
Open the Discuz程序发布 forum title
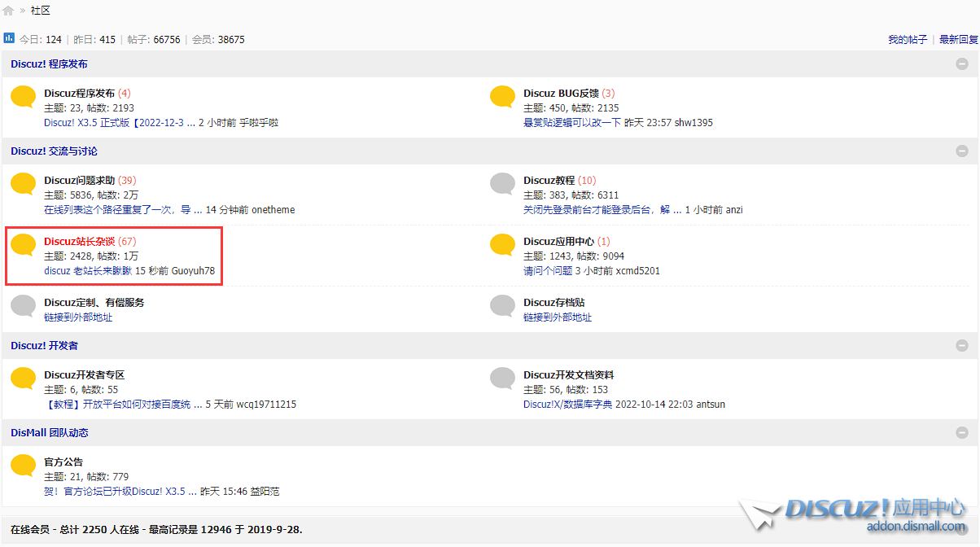[x=80, y=94]
